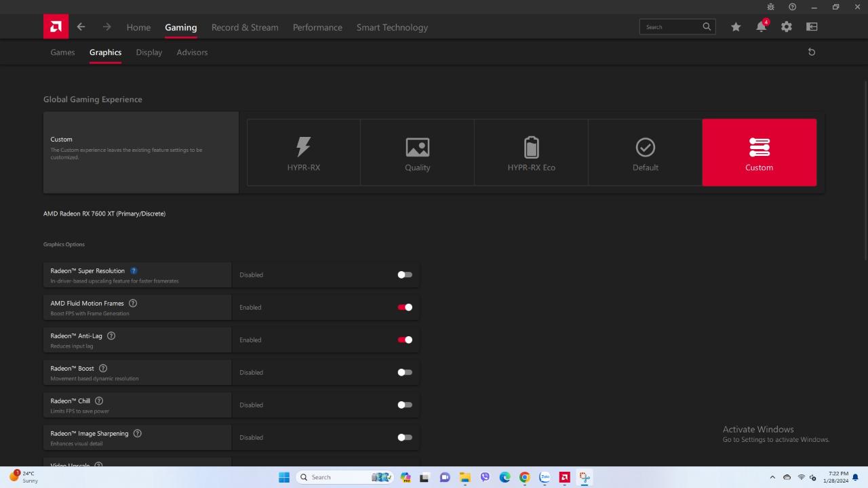
Task: Open the Advisors sub-tab
Action: [192, 52]
